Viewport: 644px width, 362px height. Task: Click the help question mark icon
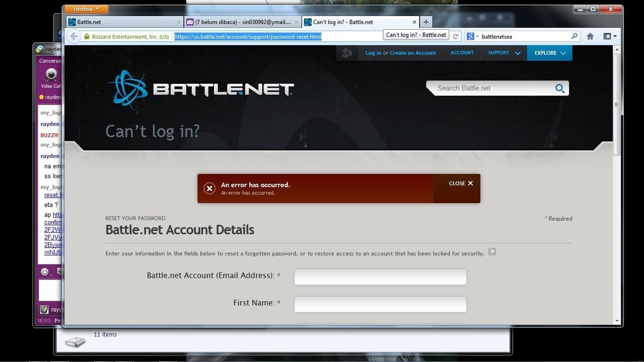[492, 252]
